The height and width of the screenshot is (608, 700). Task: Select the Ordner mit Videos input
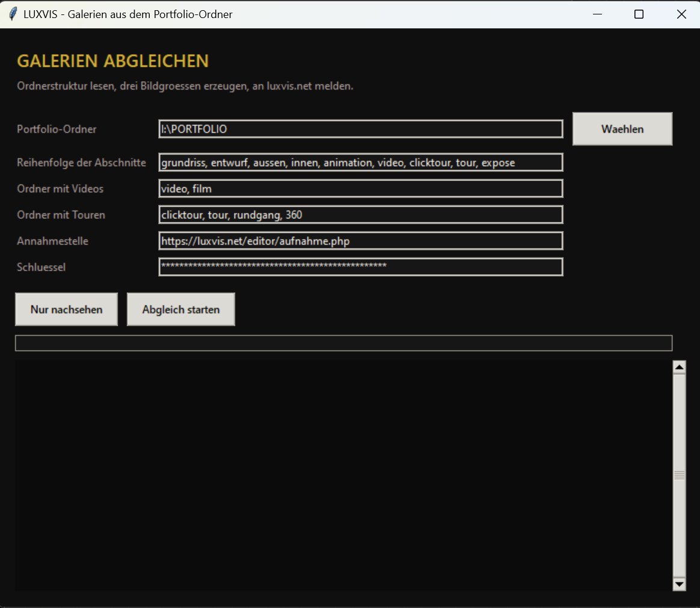point(361,188)
